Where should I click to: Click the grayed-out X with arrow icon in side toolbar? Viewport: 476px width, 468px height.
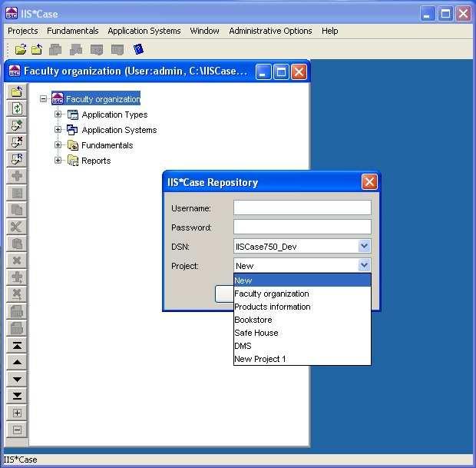17,294
